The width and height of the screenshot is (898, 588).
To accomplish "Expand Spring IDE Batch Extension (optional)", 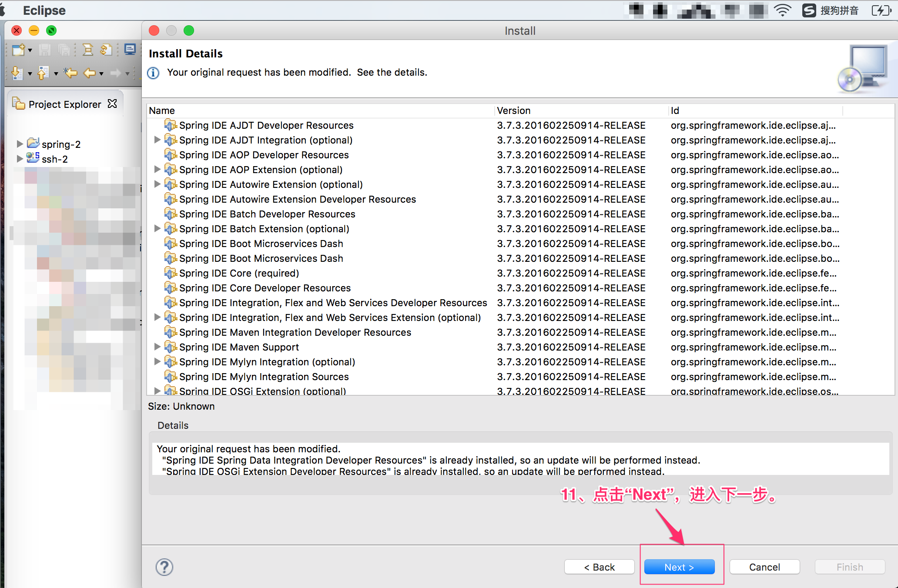I will (x=157, y=228).
